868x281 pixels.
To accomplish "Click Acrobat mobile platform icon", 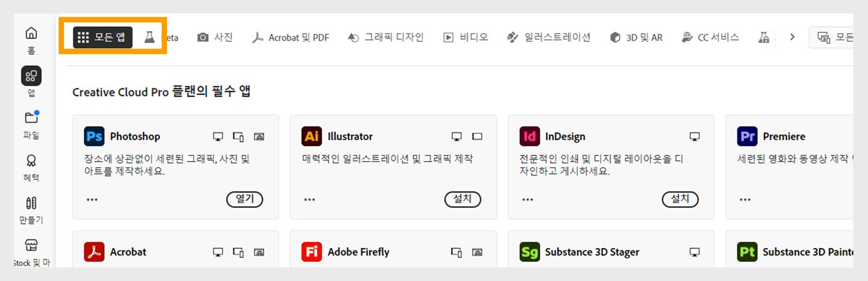I will click(238, 252).
